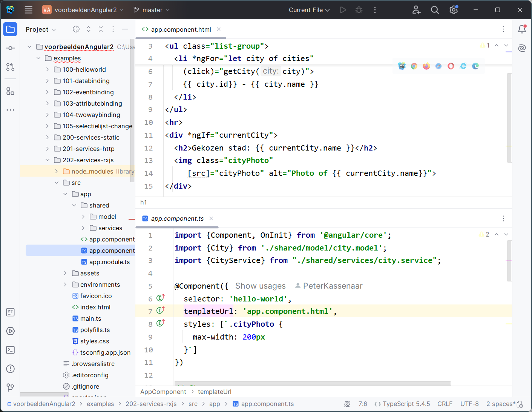Click the CRLF line separator widget
This screenshot has height=412, width=532.
click(445, 404)
